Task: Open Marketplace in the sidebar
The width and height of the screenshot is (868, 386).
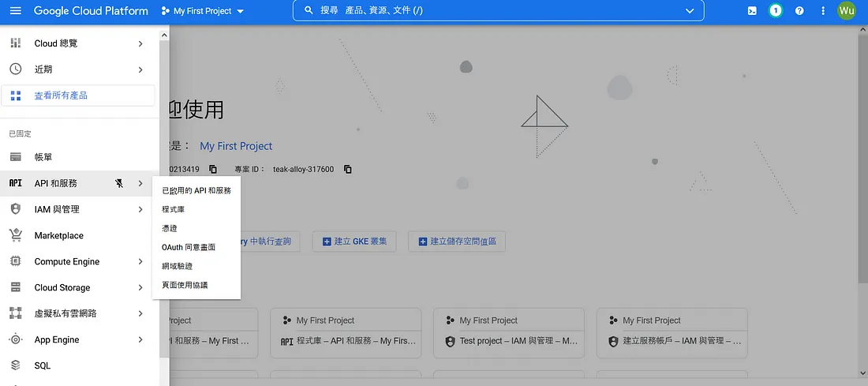Action: [x=78, y=235]
